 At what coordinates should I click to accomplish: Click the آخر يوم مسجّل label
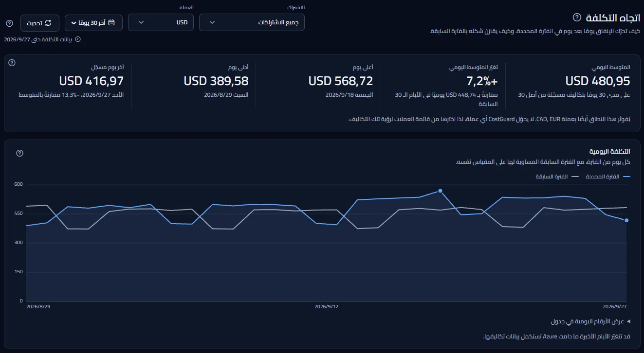(x=108, y=67)
